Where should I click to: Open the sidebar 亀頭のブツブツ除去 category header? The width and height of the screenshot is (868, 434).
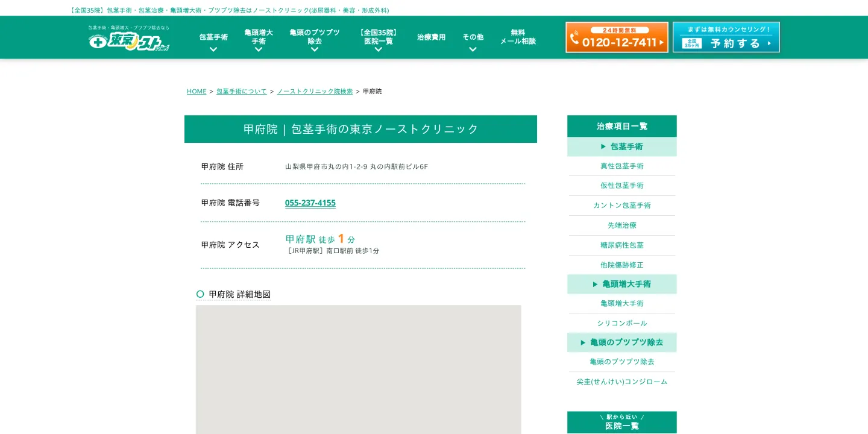(622, 342)
